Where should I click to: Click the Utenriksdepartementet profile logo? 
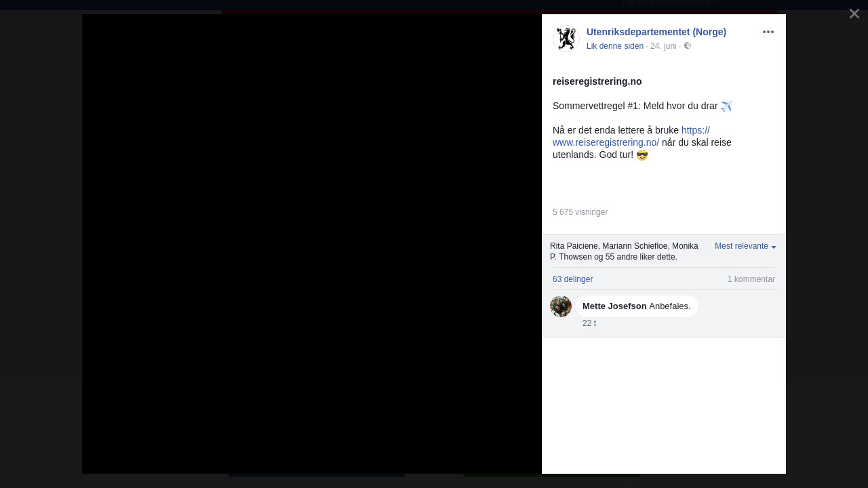click(566, 39)
